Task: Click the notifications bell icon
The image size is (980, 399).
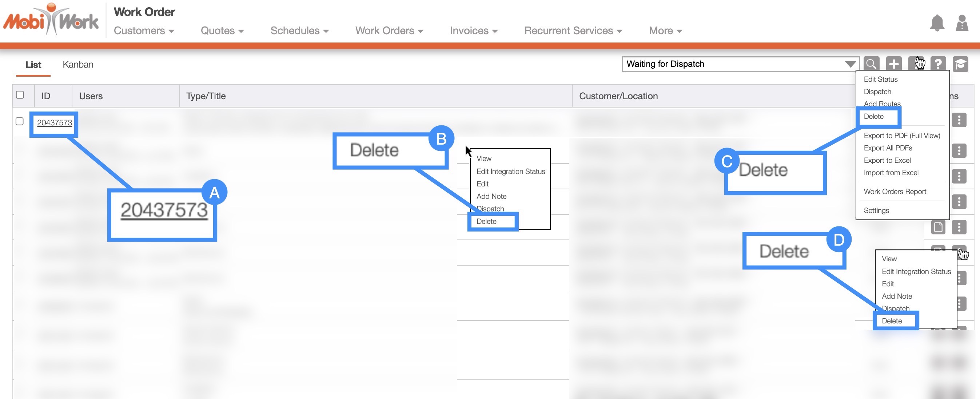Action: 937,24
